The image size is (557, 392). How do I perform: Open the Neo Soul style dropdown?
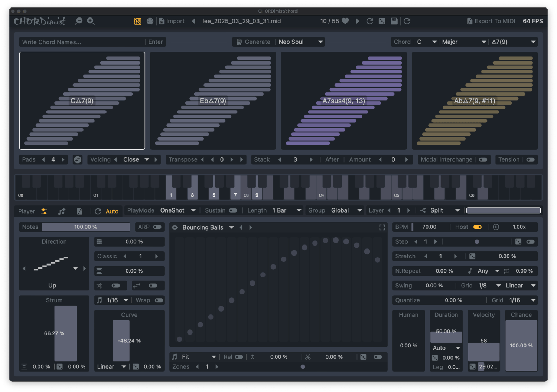point(300,42)
